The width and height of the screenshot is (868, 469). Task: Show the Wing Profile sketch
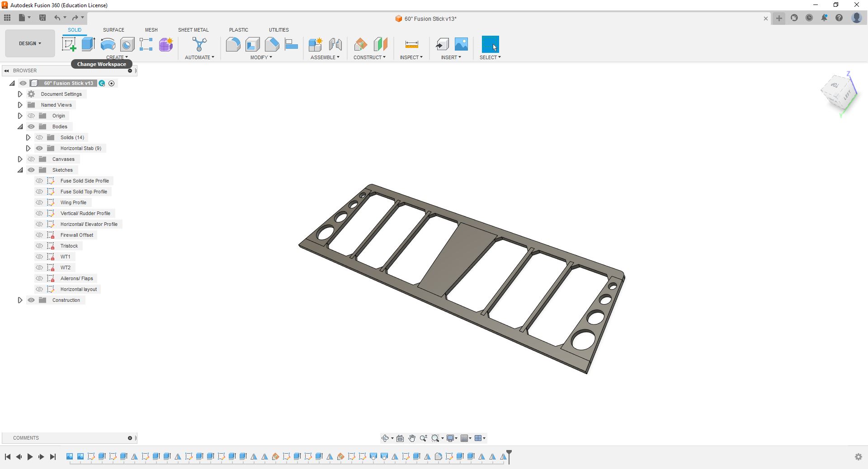[x=39, y=202]
